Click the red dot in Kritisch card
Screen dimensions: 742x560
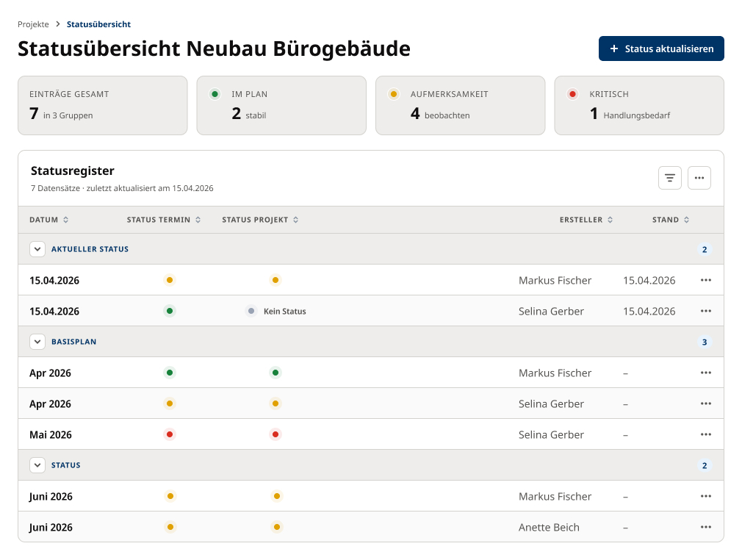click(x=572, y=94)
